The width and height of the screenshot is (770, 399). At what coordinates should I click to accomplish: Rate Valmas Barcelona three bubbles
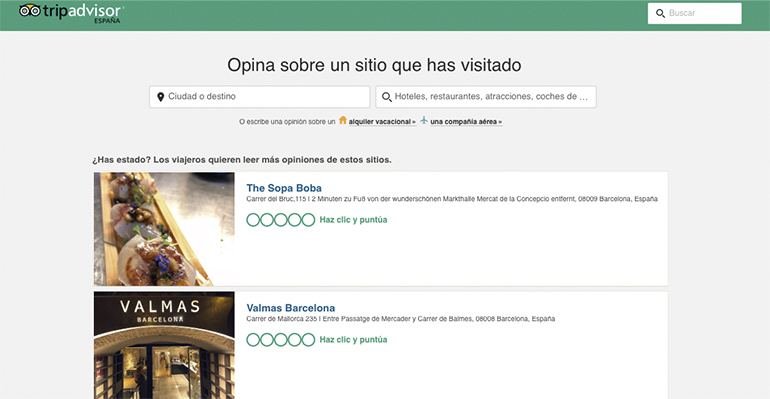(x=280, y=340)
